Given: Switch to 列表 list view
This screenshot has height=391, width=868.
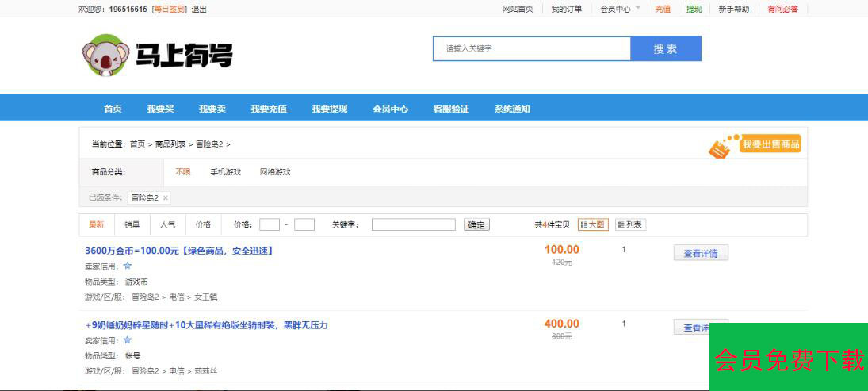Looking at the screenshot, I should [630, 224].
